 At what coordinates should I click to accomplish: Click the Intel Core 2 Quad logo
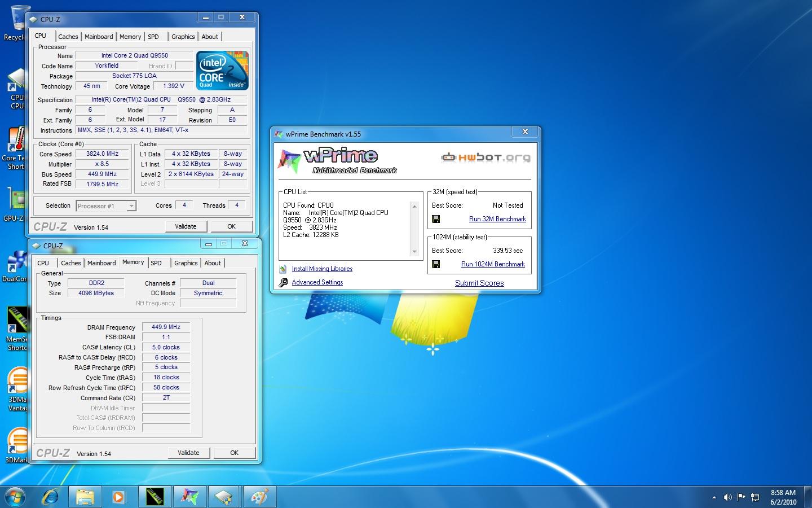[222, 71]
